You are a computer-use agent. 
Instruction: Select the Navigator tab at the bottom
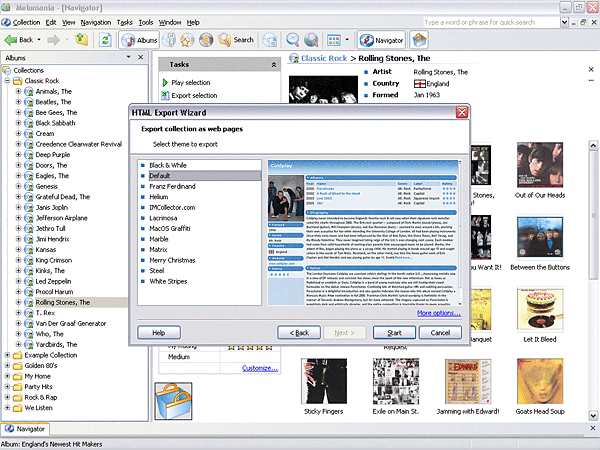tap(25, 429)
